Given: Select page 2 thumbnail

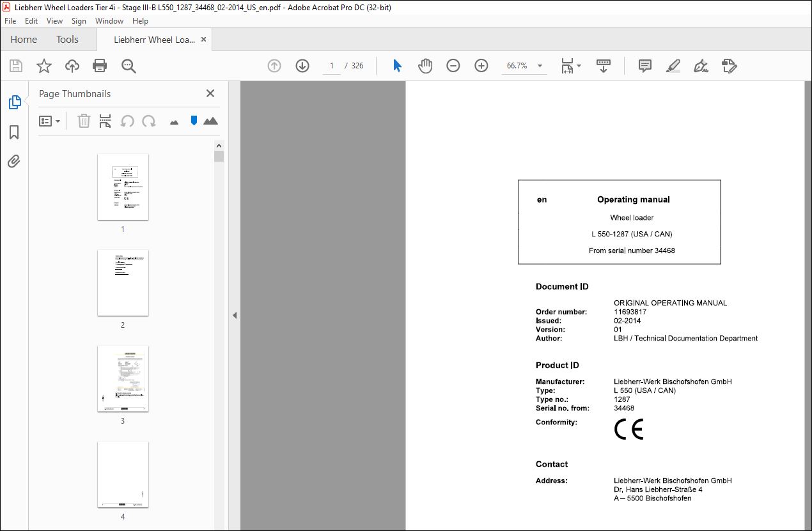Looking at the screenshot, I should (123, 282).
